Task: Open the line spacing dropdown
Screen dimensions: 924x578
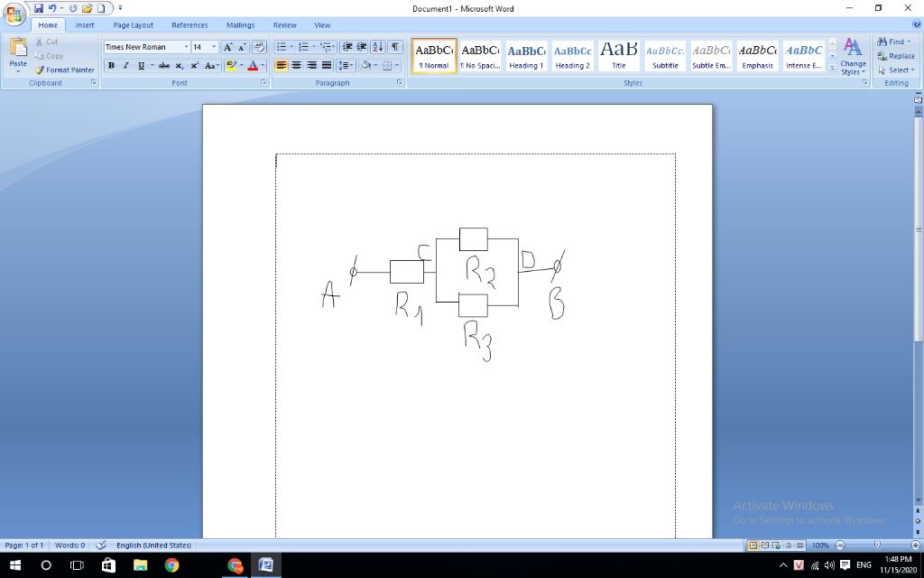Action: coord(346,65)
